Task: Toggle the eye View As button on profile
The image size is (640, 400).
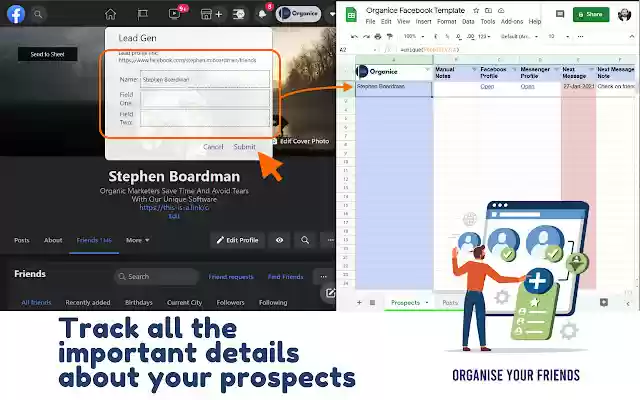Action: (280, 240)
